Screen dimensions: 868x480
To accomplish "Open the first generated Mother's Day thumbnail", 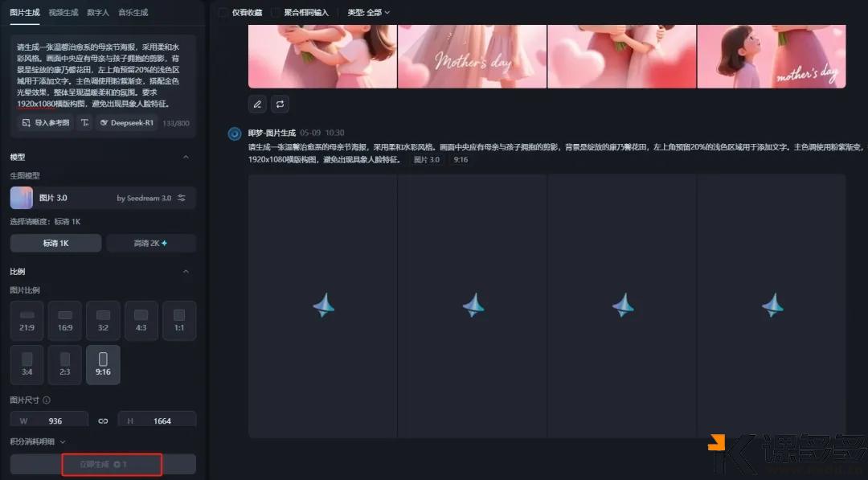I will tap(322, 56).
